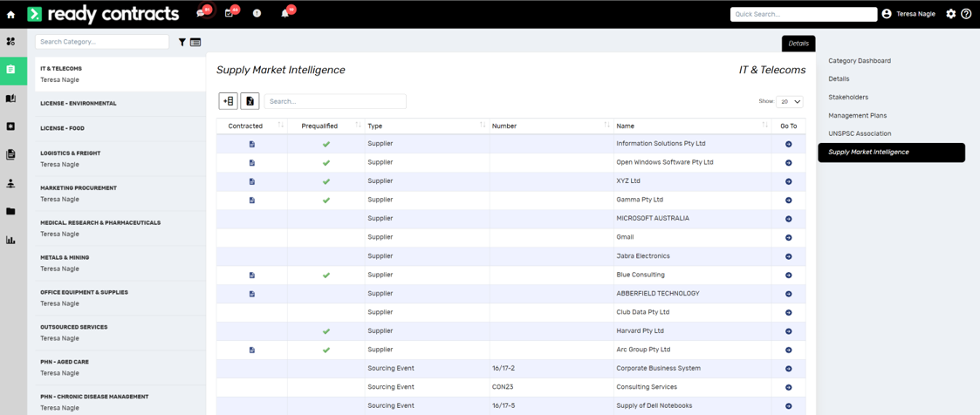Open Stakeholders in right menu
Image resolution: width=980 pixels, height=415 pixels.
click(849, 98)
